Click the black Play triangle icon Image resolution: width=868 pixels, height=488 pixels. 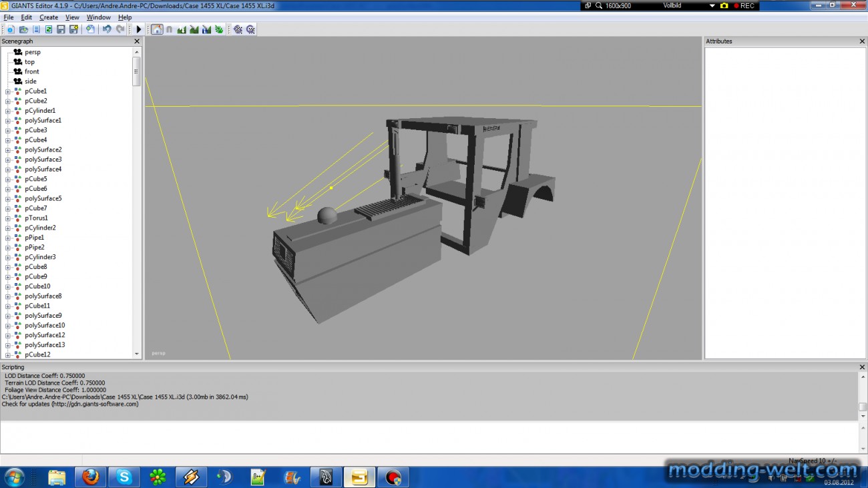click(139, 29)
